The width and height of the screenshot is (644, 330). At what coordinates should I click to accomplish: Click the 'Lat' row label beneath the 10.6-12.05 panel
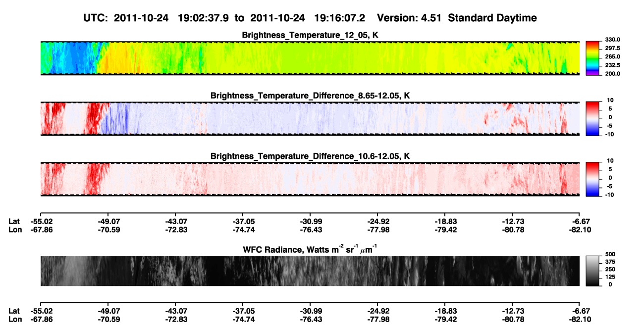pyautogui.click(x=14, y=221)
